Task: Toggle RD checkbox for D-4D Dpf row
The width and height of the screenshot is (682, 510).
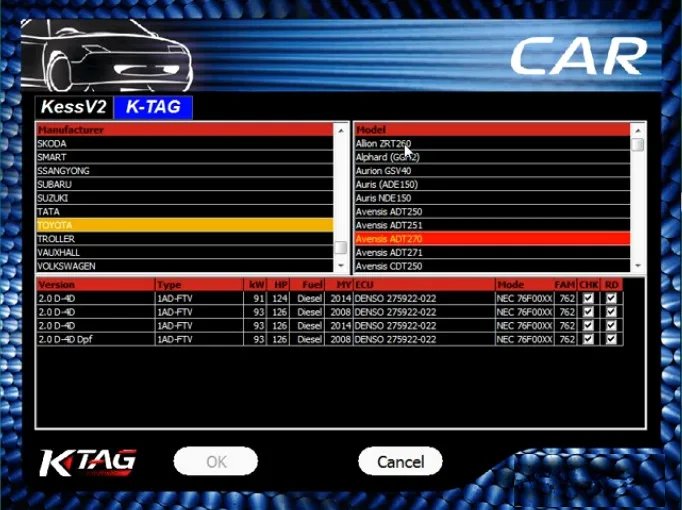Action: 611,339
